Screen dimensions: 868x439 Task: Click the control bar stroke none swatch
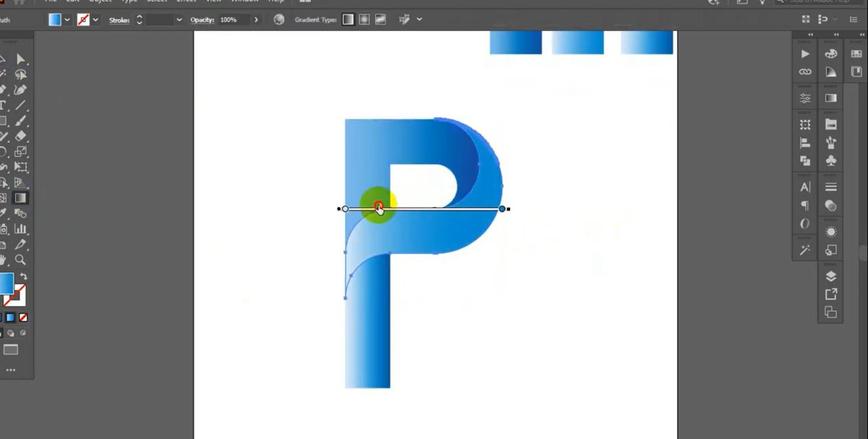tap(84, 20)
